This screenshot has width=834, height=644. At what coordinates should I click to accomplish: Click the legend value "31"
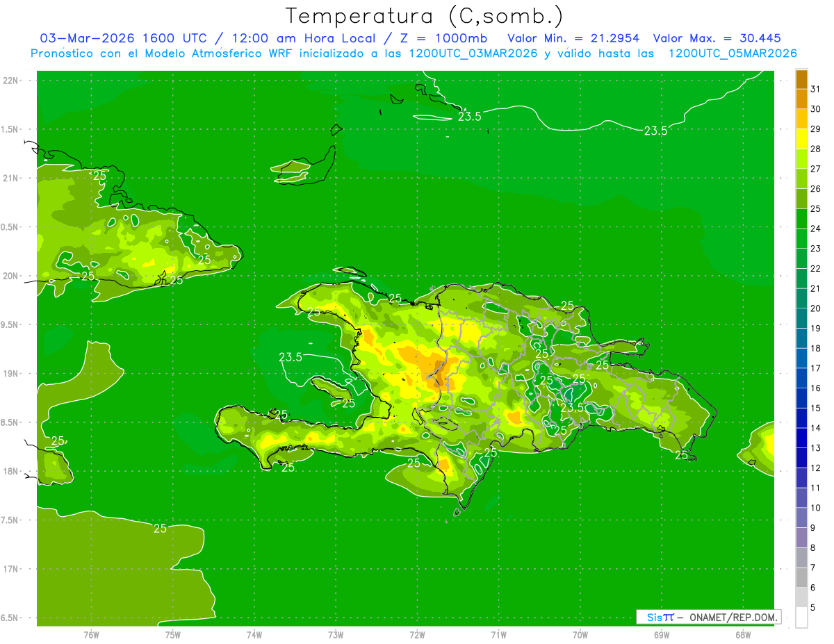[816, 89]
